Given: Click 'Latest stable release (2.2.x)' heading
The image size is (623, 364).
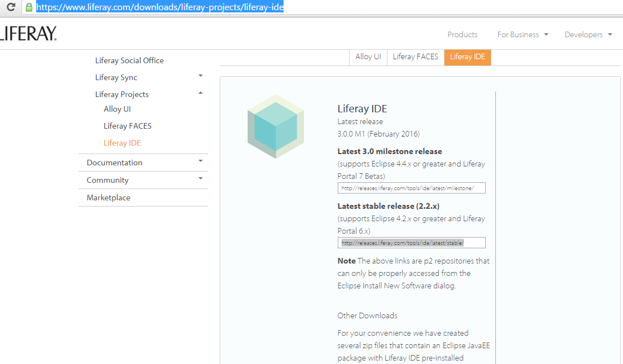Looking at the screenshot, I should 389,206.
